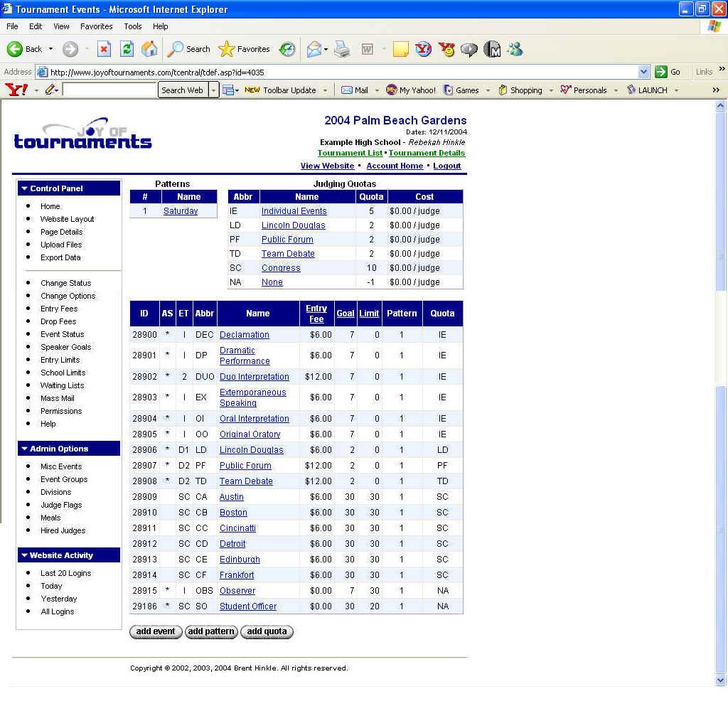Image resolution: width=728 pixels, height=711 pixels.
Task: Click the add quota button
Action: coord(267,631)
